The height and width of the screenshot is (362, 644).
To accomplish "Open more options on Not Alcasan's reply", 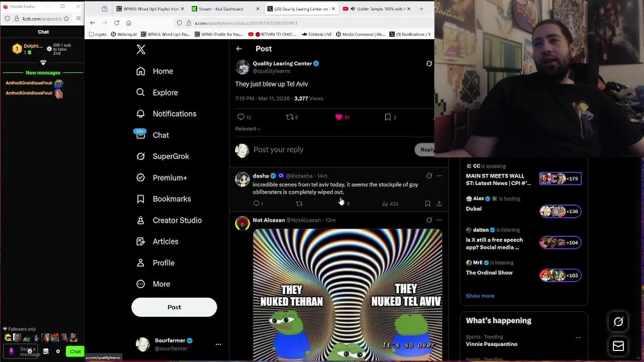I will coord(439,220).
